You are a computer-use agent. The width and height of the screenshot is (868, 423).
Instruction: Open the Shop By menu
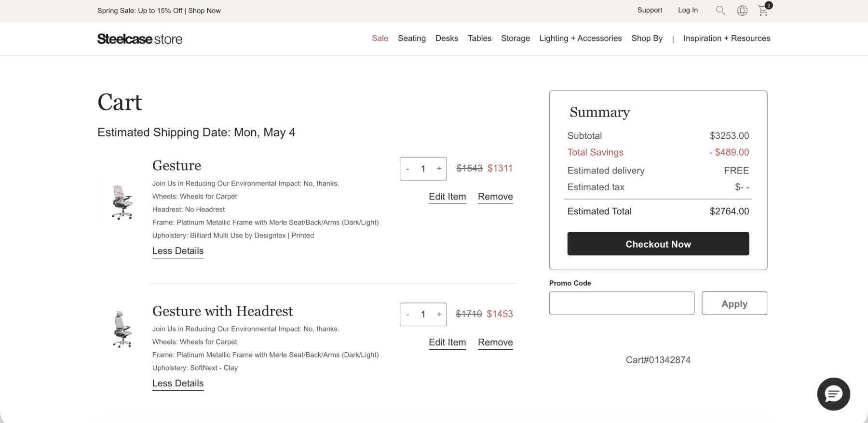[647, 38]
